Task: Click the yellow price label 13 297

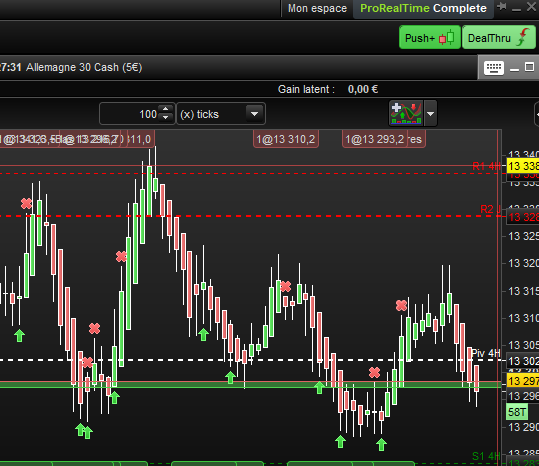Action: (x=522, y=381)
